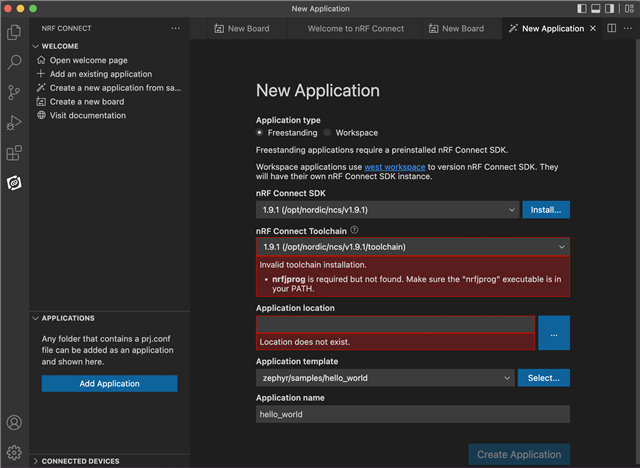Click the Install... button
This screenshot has width=640, height=468.
pyautogui.click(x=546, y=210)
